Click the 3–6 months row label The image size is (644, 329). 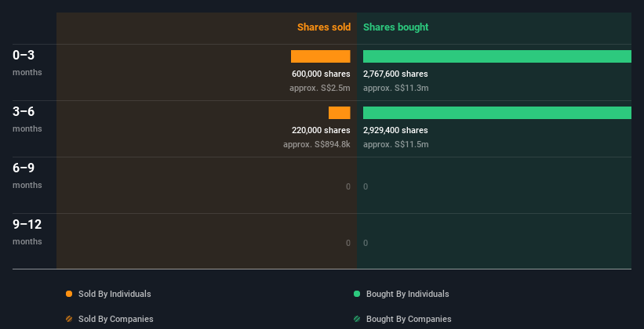pyautogui.click(x=27, y=119)
